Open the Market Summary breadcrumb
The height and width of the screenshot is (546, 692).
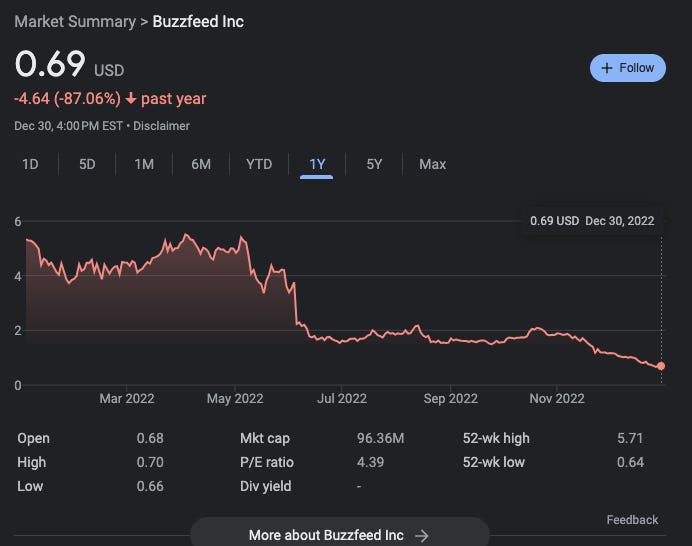75,22
